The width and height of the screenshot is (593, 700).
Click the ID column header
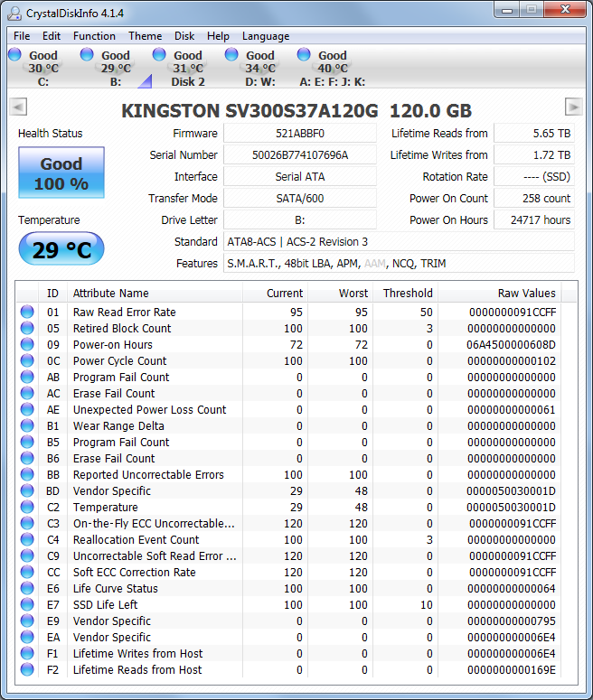(52, 294)
